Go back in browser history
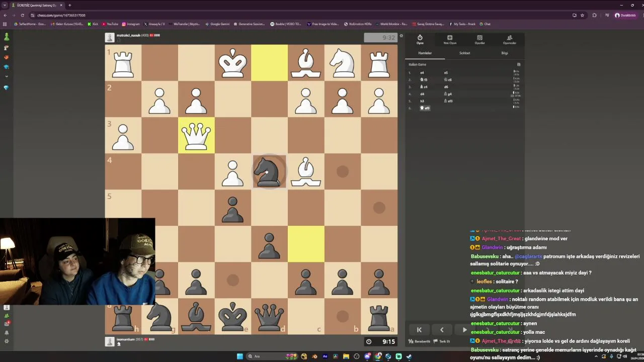This screenshot has width=644, height=362. point(5,15)
